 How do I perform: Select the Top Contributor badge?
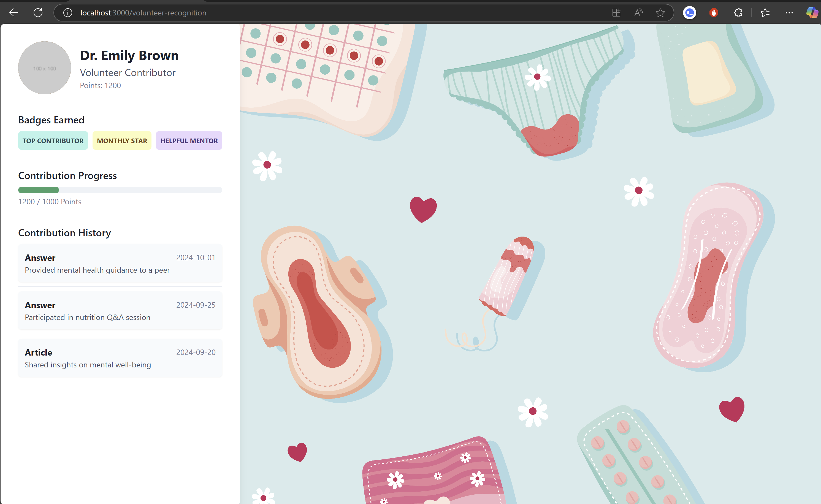click(53, 141)
